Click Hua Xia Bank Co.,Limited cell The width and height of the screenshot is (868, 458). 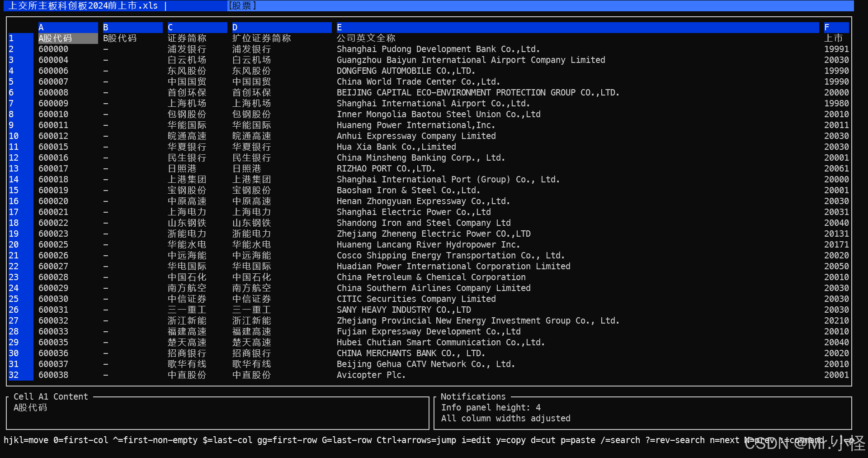(x=396, y=147)
